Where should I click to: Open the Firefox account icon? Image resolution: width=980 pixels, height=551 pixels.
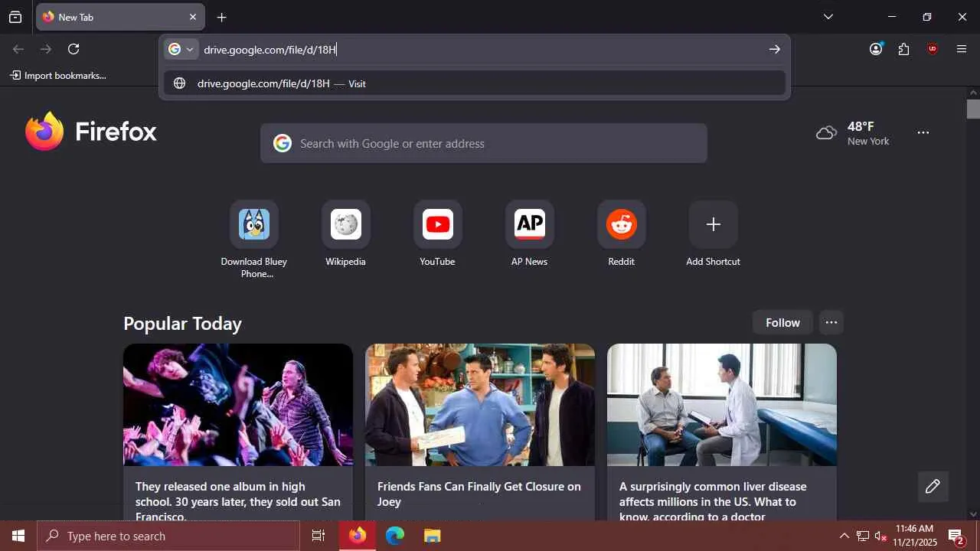click(x=876, y=49)
